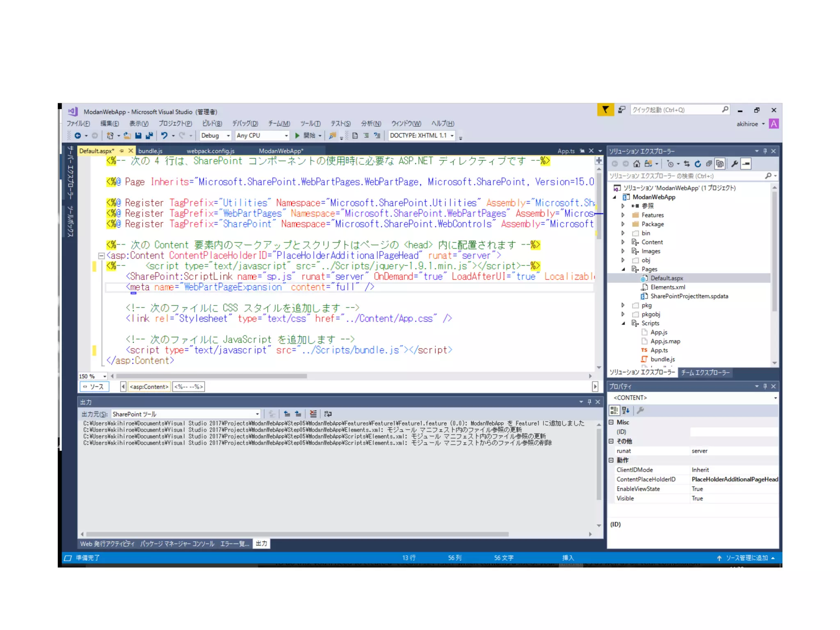Toggle categorized view in Properties panel
This screenshot has height=630, width=840.
coord(614,410)
